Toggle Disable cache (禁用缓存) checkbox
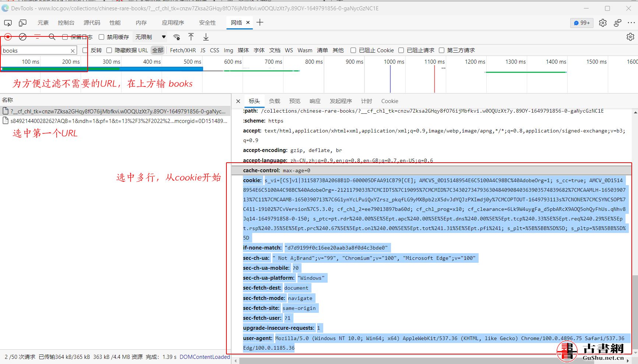Viewport: 638px width, 364px height. point(101,37)
